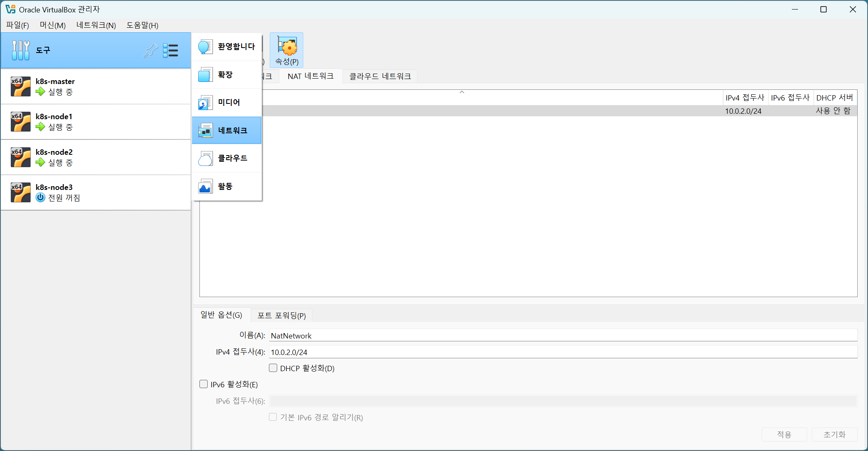This screenshot has width=868, height=451.
Task: Click the VirtualBox logo in title bar
Action: click(10, 9)
